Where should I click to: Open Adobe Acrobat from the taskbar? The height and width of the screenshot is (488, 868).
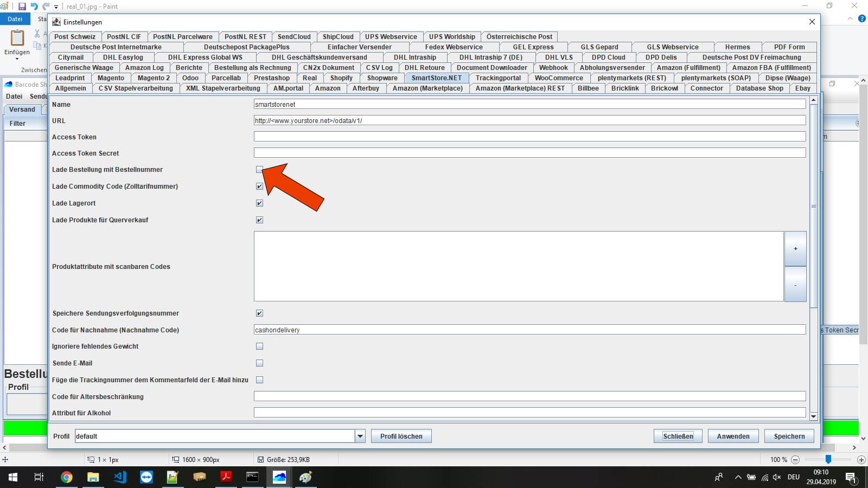coord(226,477)
